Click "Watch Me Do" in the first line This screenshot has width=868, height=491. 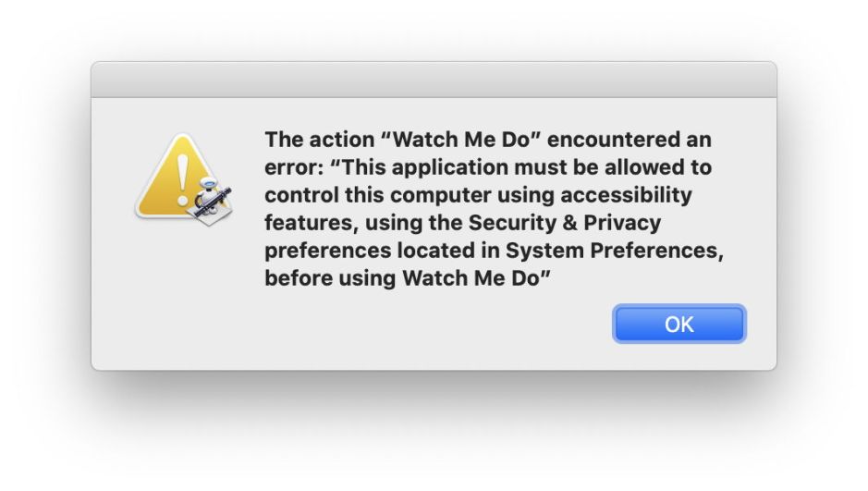[x=465, y=140]
